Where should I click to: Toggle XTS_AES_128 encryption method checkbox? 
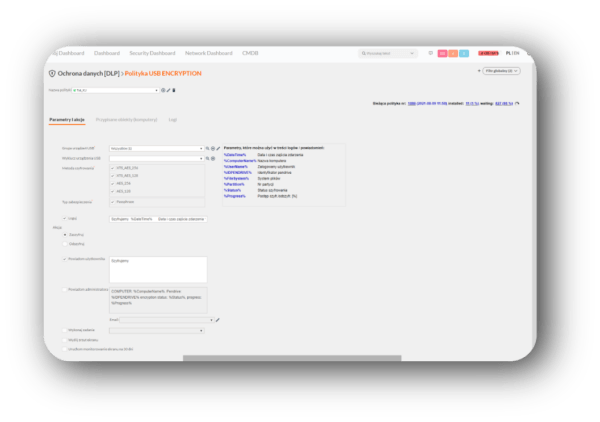coord(112,176)
